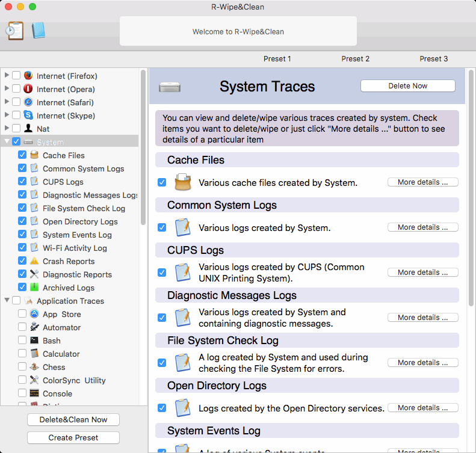476x453 pixels.
Task: Select Preset 3
Action: point(433,59)
